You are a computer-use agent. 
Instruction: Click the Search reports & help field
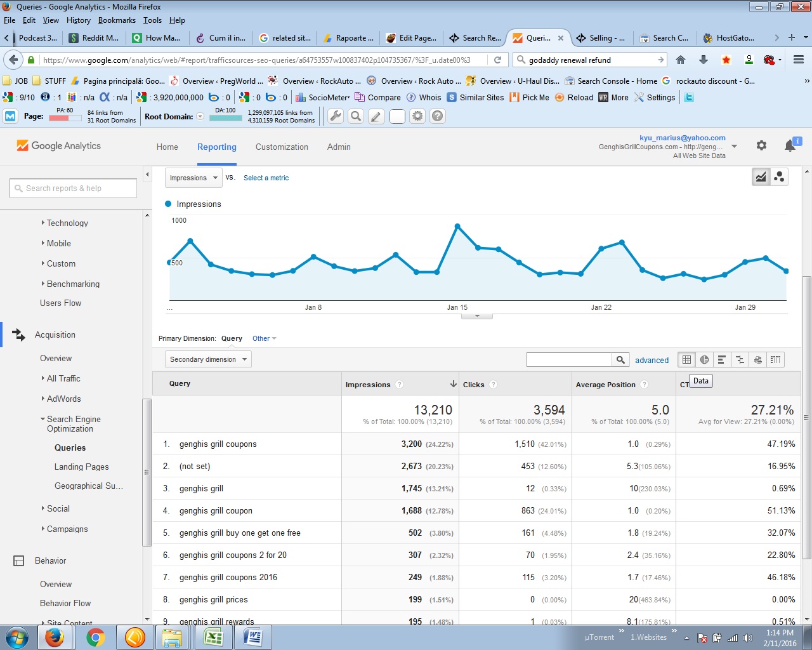click(x=74, y=189)
